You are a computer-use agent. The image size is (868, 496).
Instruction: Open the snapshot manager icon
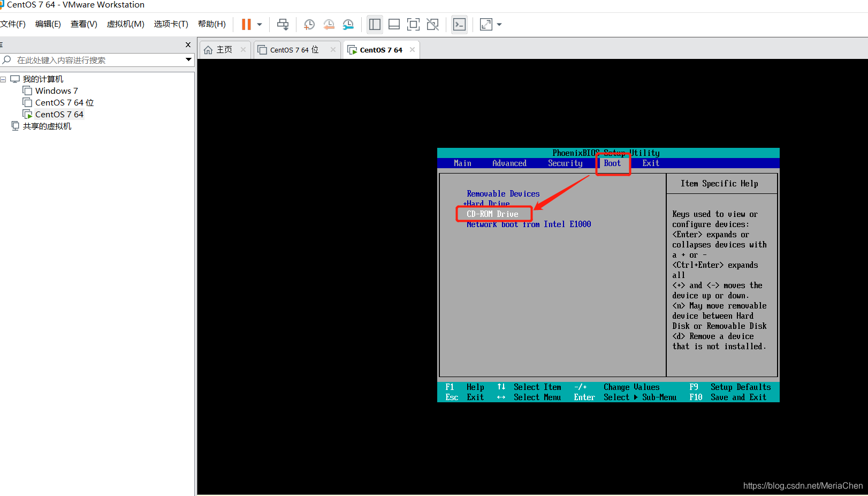[348, 24]
